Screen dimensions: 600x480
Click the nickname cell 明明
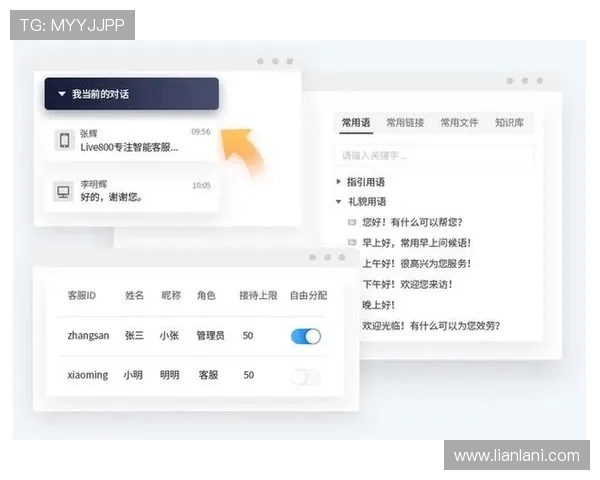coord(170,375)
